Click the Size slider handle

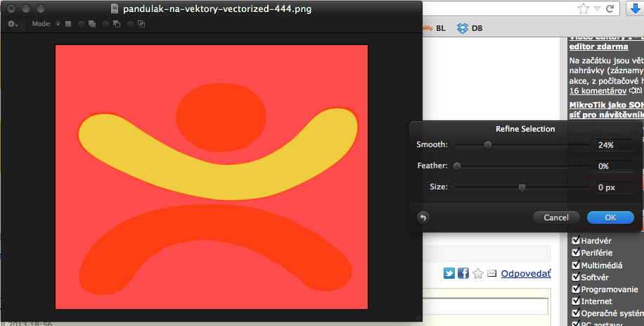tap(522, 187)
